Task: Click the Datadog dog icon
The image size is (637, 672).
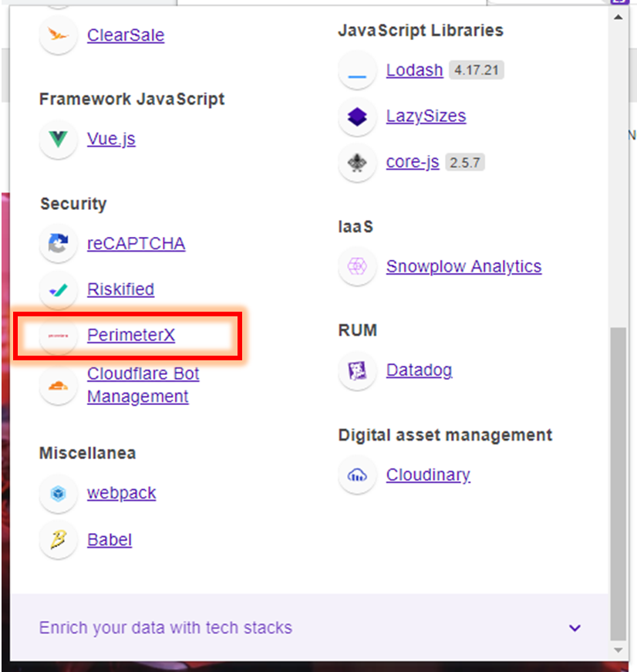Action: point(357,370)
